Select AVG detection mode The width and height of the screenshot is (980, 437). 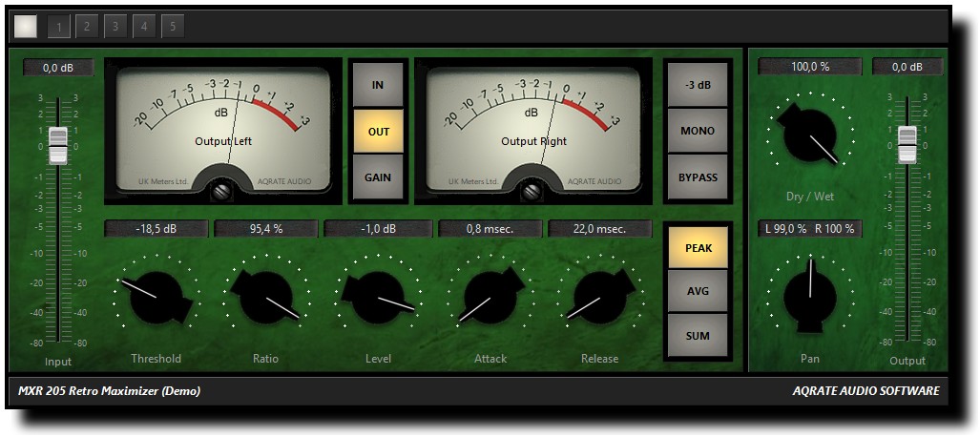[698, 291]
